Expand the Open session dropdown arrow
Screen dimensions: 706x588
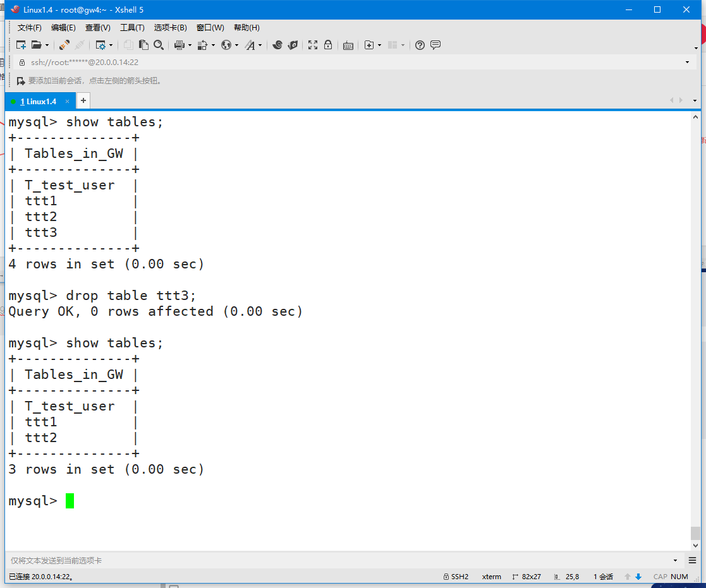tap(47, 45)
